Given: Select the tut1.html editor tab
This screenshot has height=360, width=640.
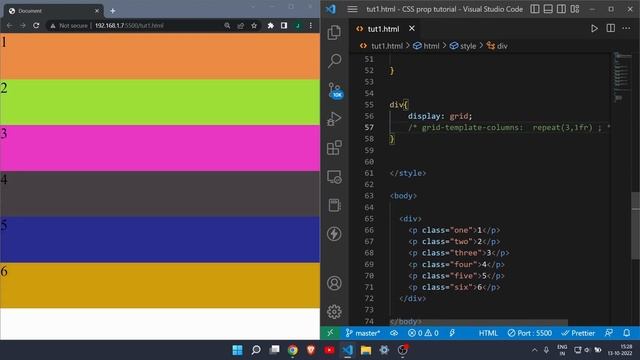Looking at the screenshot, I should click(x=383, y=29).
